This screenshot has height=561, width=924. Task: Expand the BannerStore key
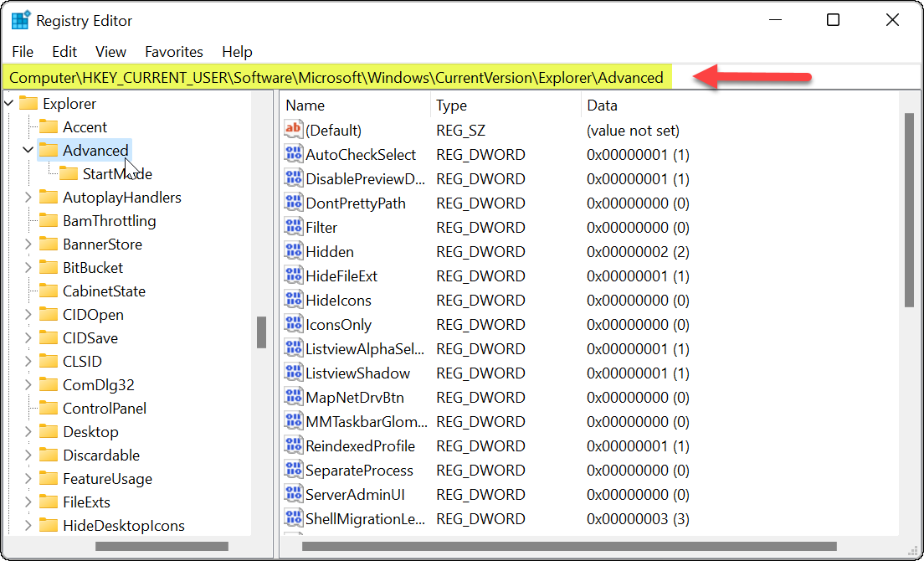(28, 244)
